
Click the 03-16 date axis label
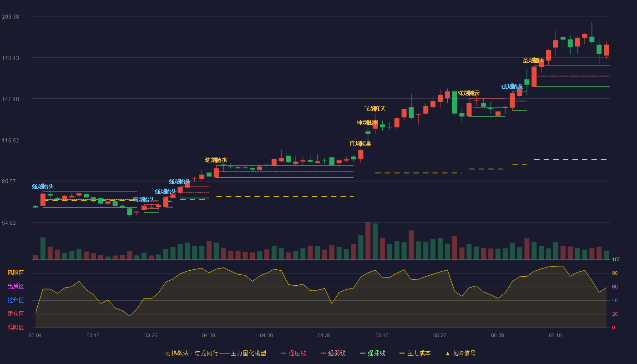coord(93,335)
